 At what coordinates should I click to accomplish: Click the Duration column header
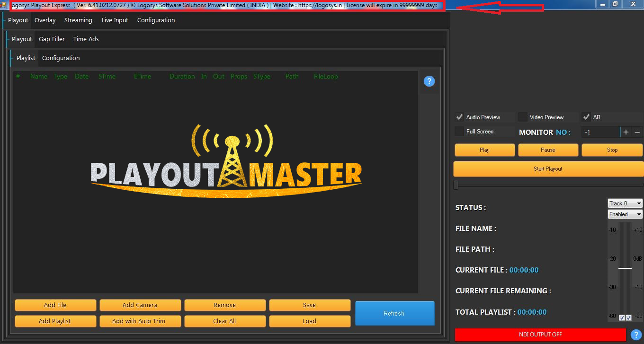pos(182,77)
